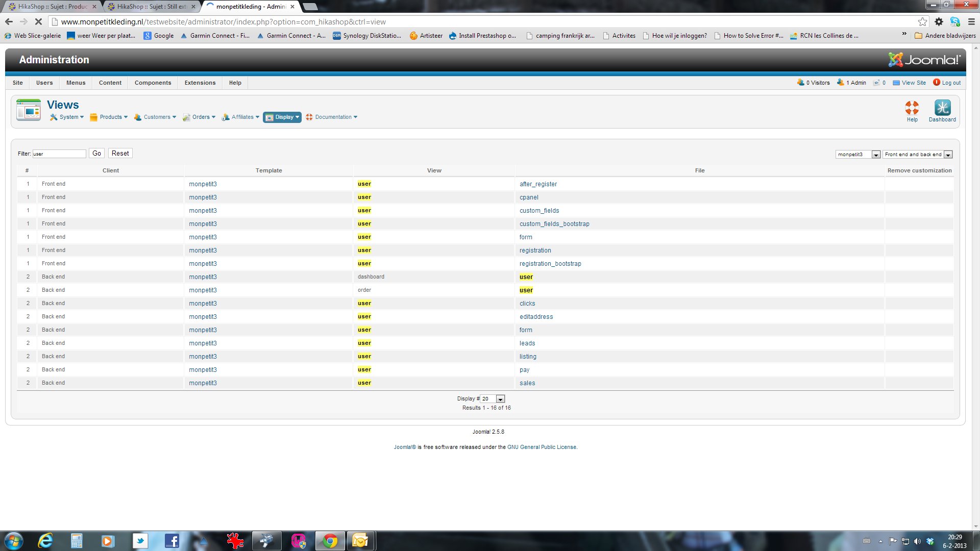This screenshot has height=551, width=980.
Task: Open Chrome settings wrench menu icon
Action: point(971,22)
